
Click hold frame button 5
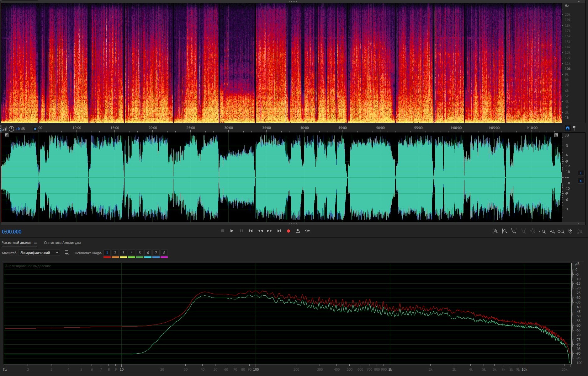140,253
